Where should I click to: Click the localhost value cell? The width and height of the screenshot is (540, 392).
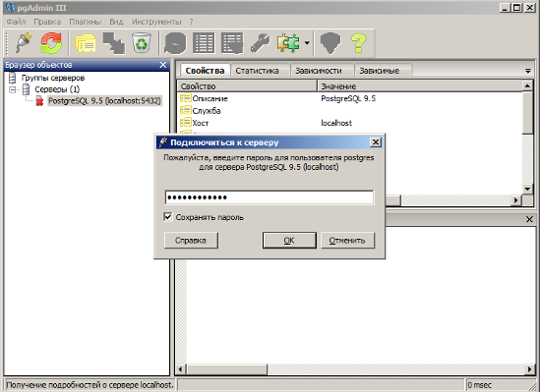click(x=336, y=123)
